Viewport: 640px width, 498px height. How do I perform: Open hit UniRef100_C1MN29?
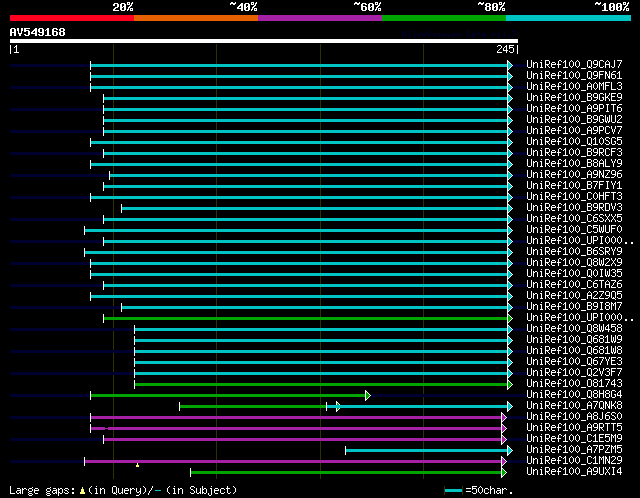coord(574,461)
